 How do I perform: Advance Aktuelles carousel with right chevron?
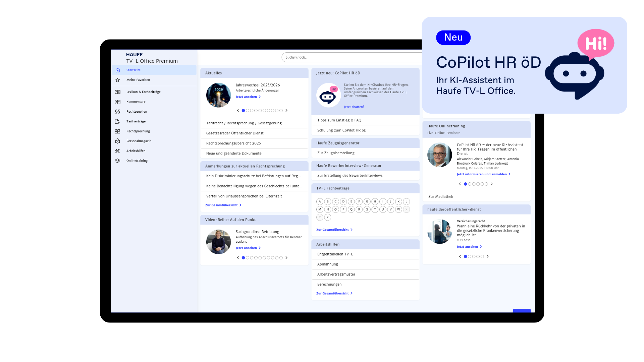pos(286,111)
